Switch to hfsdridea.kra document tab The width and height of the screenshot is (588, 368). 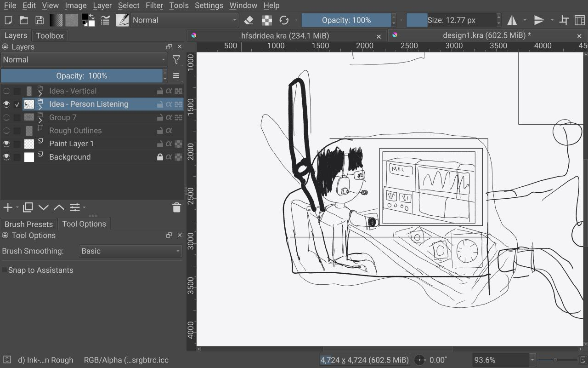point(285,35)
